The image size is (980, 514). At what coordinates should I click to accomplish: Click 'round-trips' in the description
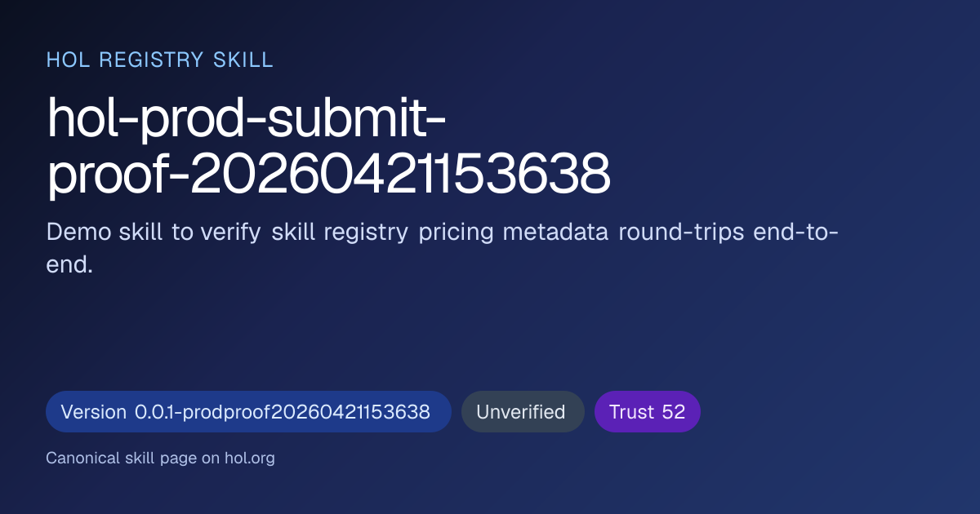click(681, 232)
